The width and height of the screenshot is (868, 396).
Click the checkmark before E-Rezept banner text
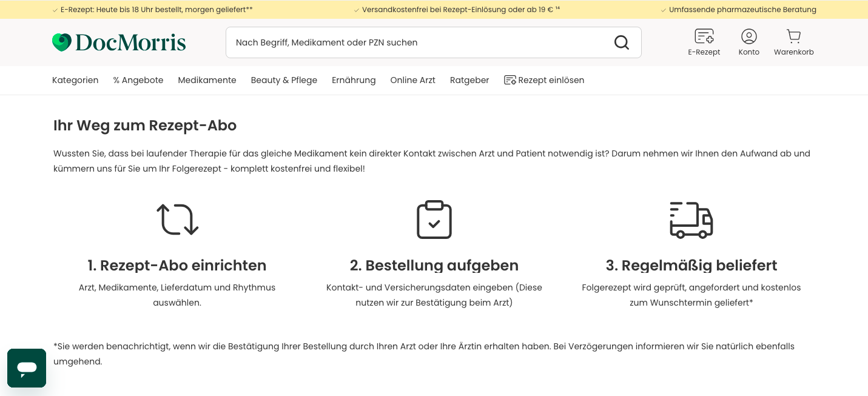[56, 10]
